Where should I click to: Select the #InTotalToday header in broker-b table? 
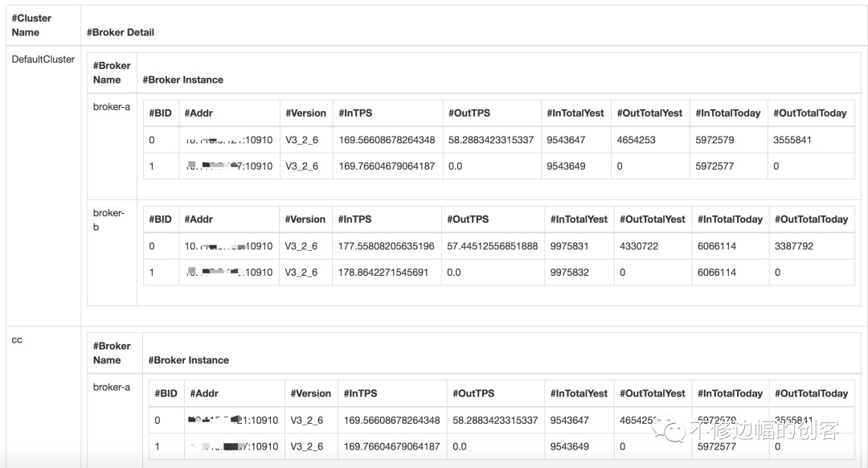(x=730, y=220)
